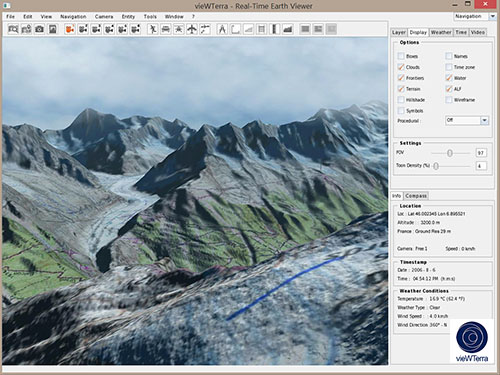Open the Tools menu
Viewport: 500px width, 375px height.
pyautogui.click(x=150, y=16)
